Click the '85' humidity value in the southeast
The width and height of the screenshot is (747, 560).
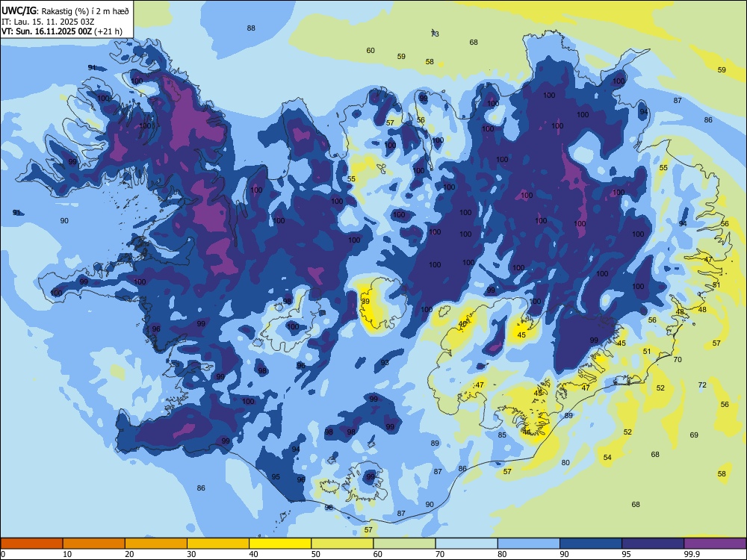[x=502, y=435]
